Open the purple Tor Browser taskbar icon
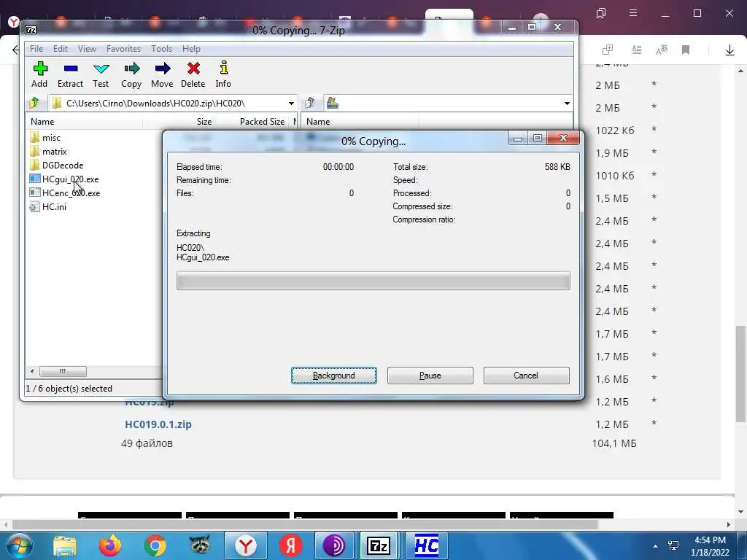This screenshot has width=747, height=560. click(334, 545)
